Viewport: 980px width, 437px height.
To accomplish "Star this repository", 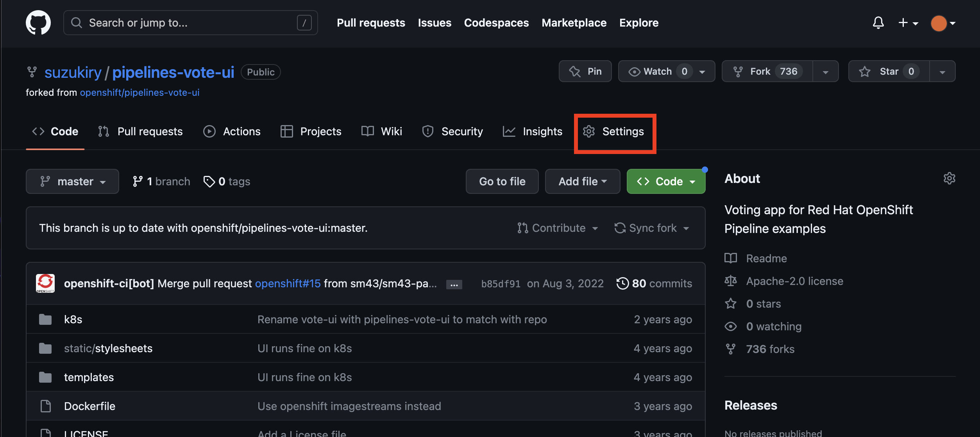I will coord(889,71).
